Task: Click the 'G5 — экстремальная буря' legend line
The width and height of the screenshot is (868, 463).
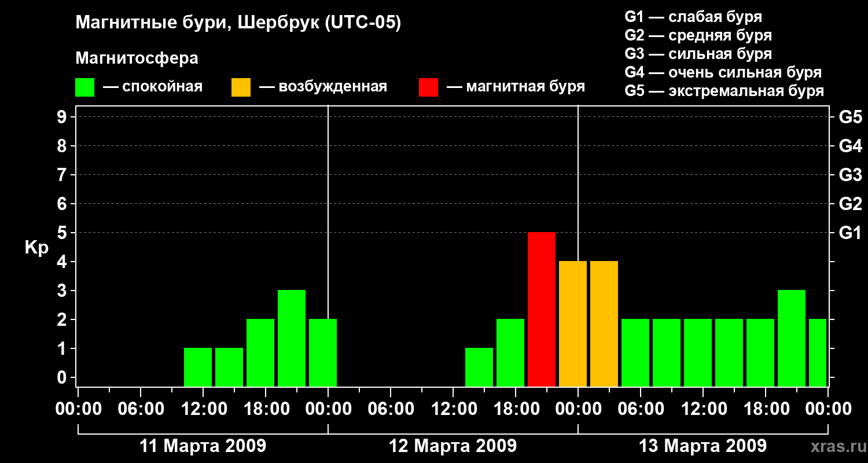Action: (724, 91)
